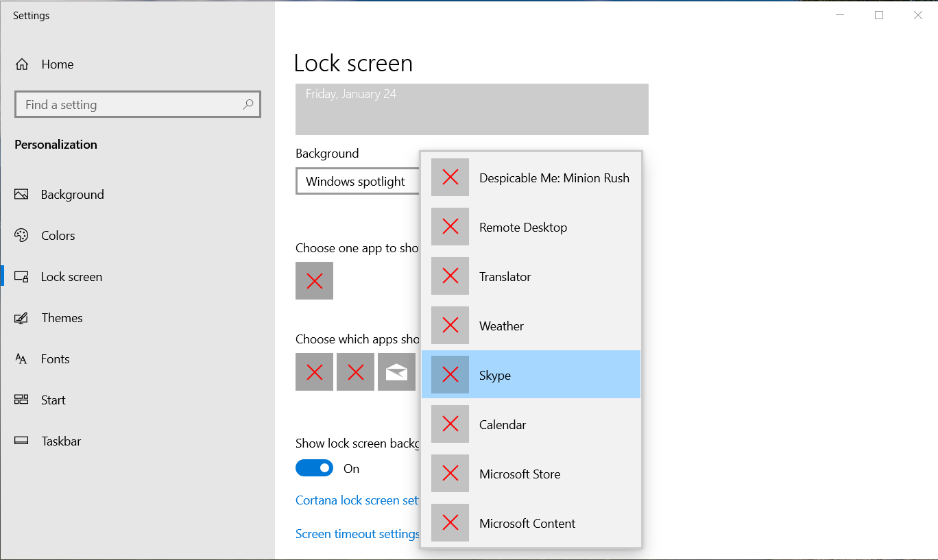Select Remote Desktop in app list
Viewport: 938px width, 560px height.
(x=531, y=227)
